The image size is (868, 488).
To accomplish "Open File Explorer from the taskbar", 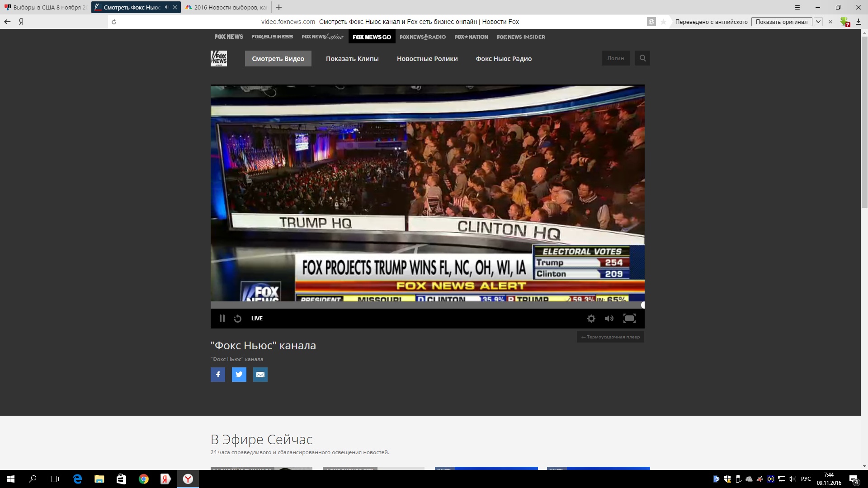I will [99, 479].
